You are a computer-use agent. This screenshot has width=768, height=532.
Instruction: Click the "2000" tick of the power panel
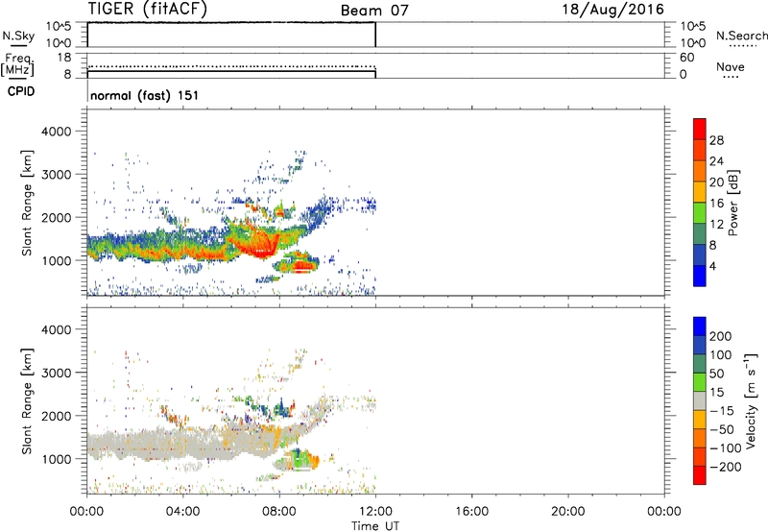click(x=57, y=217)
